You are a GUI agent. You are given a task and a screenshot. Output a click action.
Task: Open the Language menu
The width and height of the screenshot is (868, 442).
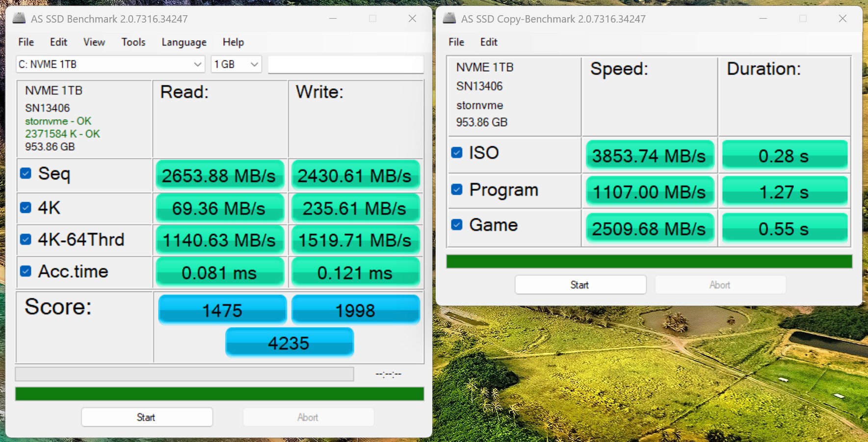[x=184, y=42]
